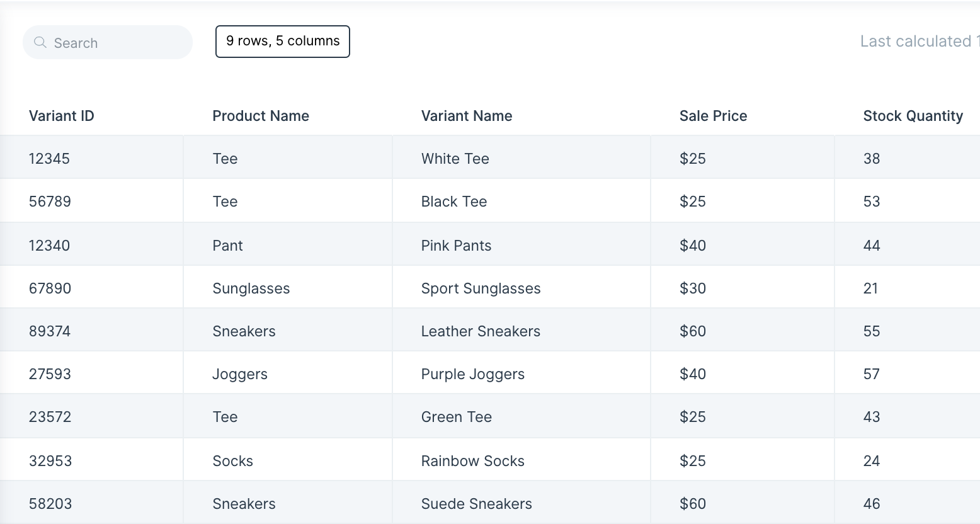Image resolution: width=980 pixels, height=524 pixels.
Task: Sort by the Variant ID column header
Action: point(62,116)
